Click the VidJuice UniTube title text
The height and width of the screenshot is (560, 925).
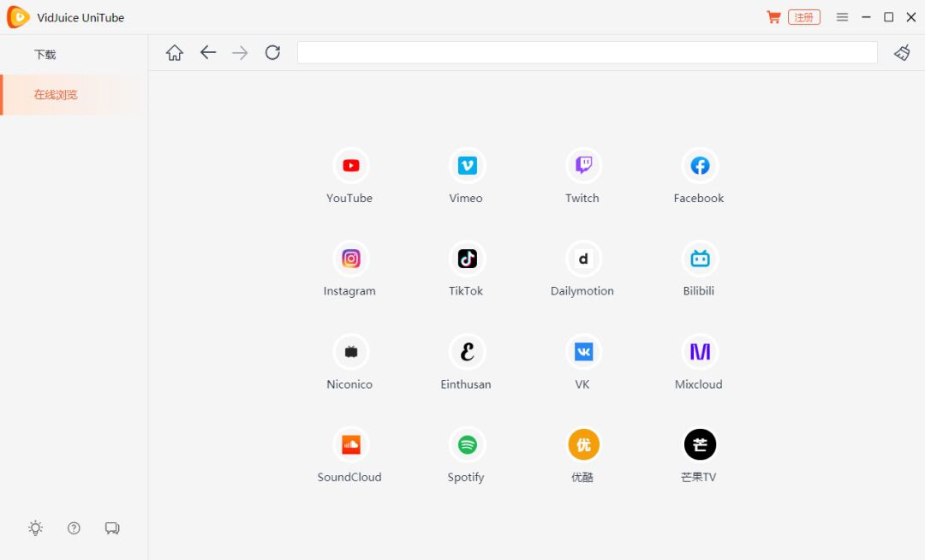pos(81,18)
